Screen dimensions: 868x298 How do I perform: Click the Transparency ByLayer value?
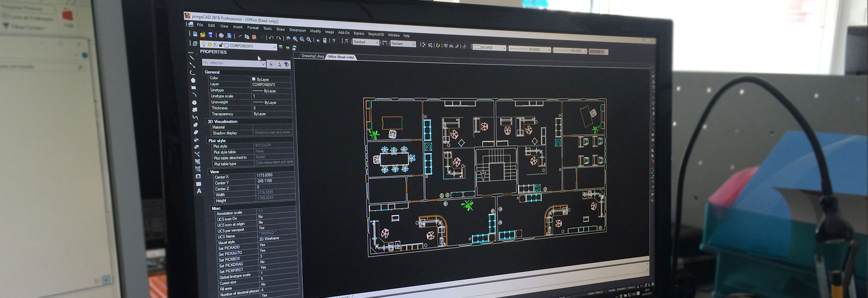pyautogui.click(x=260, y=114)
